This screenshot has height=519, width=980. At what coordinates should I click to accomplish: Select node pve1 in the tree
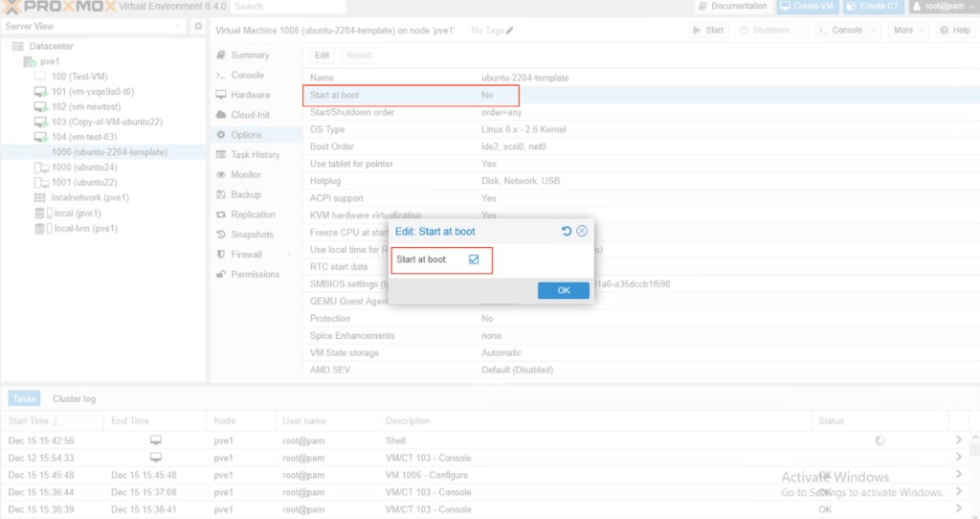tap(50, 61)
